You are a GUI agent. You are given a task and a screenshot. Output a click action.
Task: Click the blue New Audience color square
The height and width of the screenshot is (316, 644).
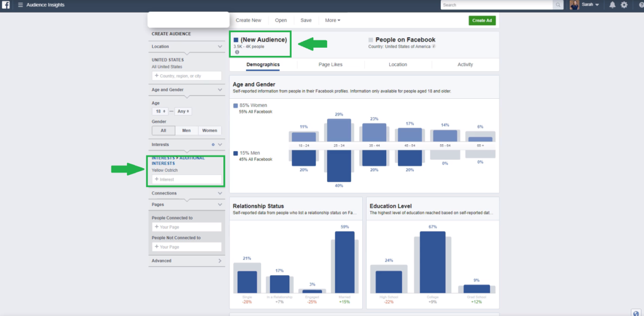coord(236,40)
